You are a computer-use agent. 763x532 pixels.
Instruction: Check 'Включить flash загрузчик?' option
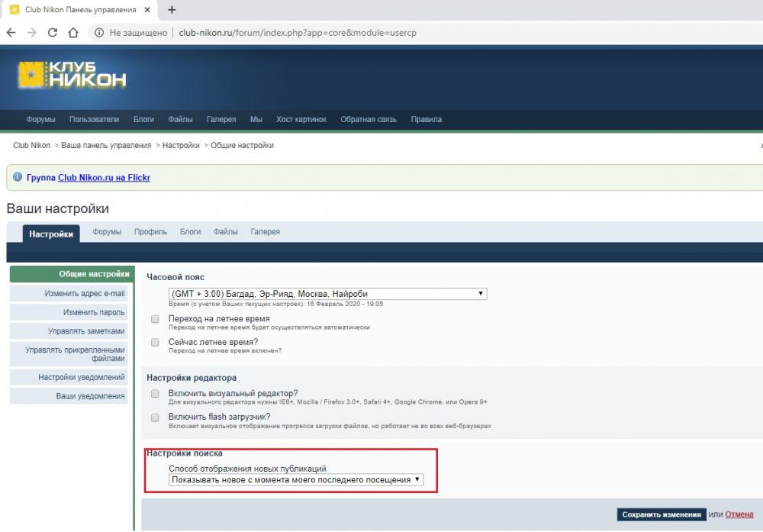click(155, 418)
